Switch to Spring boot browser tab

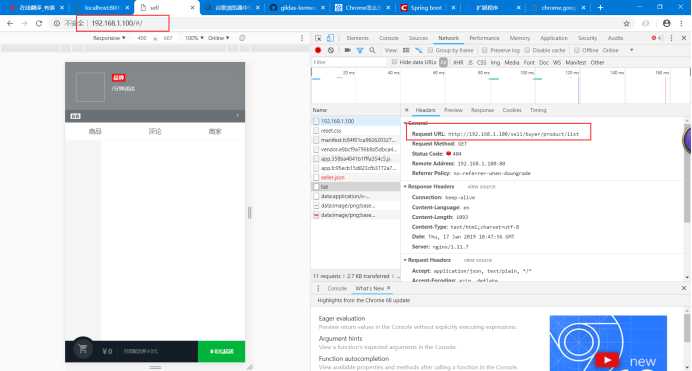[x=426, y=7]
